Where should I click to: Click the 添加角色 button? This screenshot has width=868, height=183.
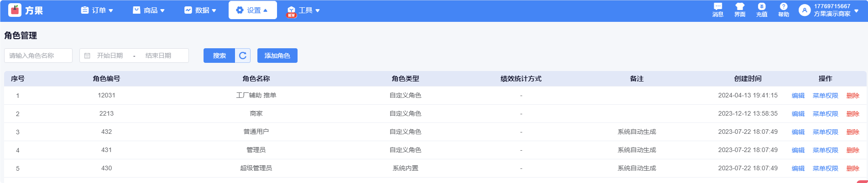click(277, 56)
